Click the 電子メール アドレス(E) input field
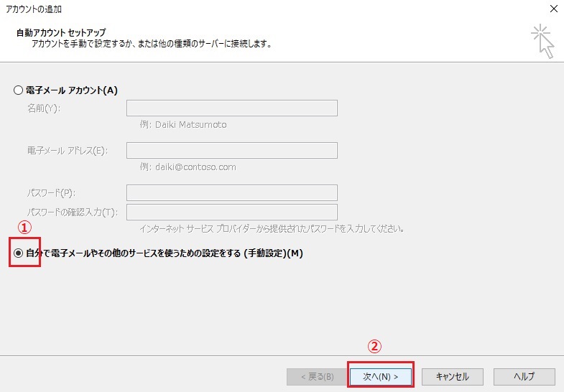564x392 pixels. point(232,151)
